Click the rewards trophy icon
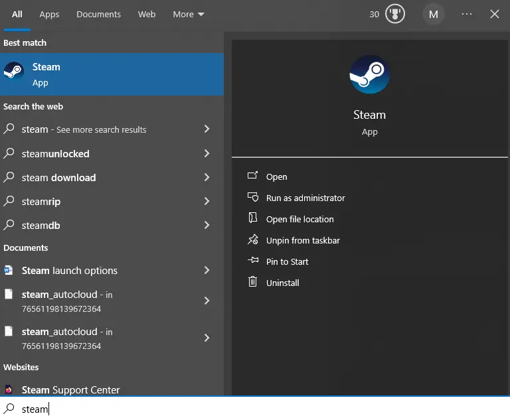This screenshot has width=510, height=420. point(395,14)
